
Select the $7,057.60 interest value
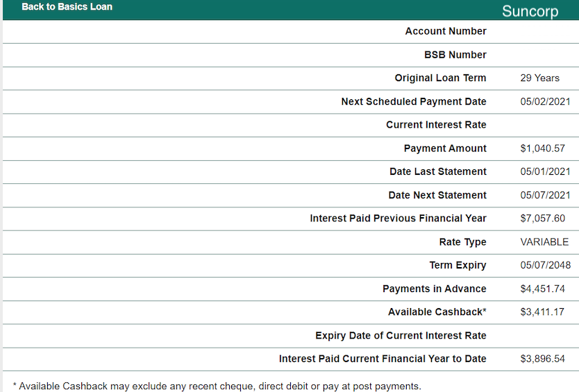pyautogui.click(x=542, y=218)
